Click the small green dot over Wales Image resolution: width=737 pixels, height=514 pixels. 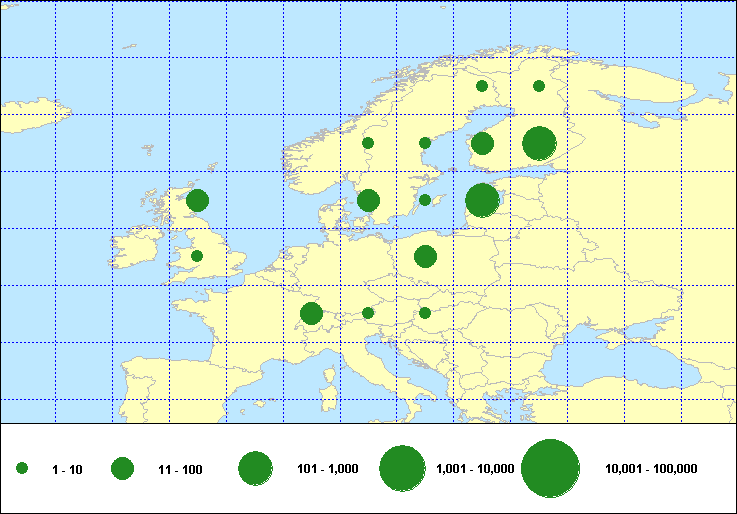pyautogui.click(x=197, y=256)
